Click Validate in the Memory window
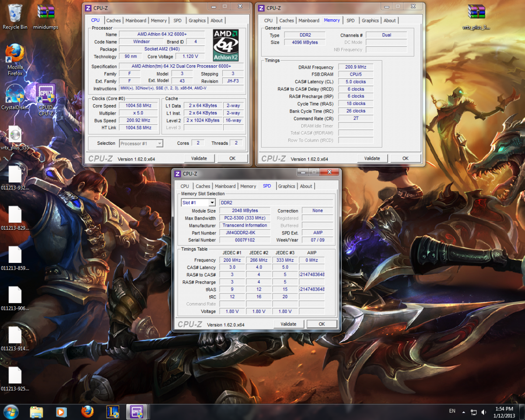This screenshot has height=420, width=525. pyautogui.click(x=372, y=158)
